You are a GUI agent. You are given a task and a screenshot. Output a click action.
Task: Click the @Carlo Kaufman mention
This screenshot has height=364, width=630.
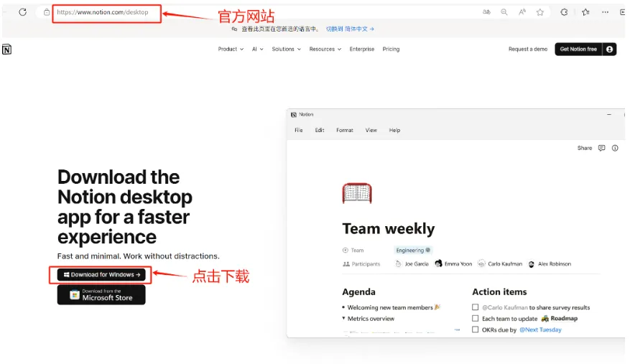pos(505,307)
